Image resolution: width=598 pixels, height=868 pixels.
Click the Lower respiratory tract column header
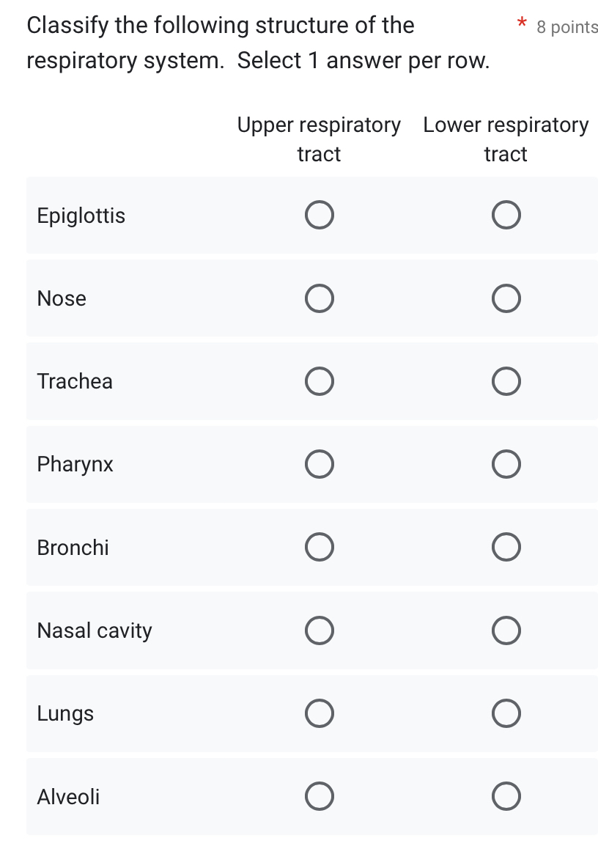[506, 139]
